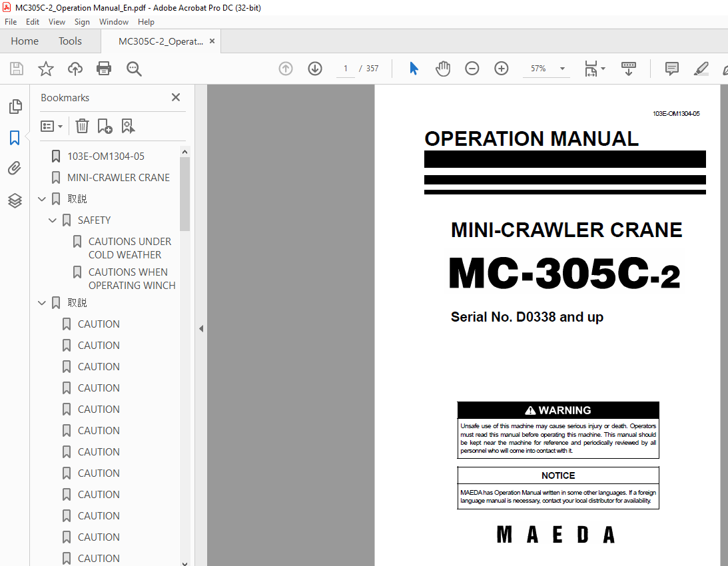The height and width of the screenshot is (566, 728).
Task: Open the File menu
Action: click(x=11, y=22)
